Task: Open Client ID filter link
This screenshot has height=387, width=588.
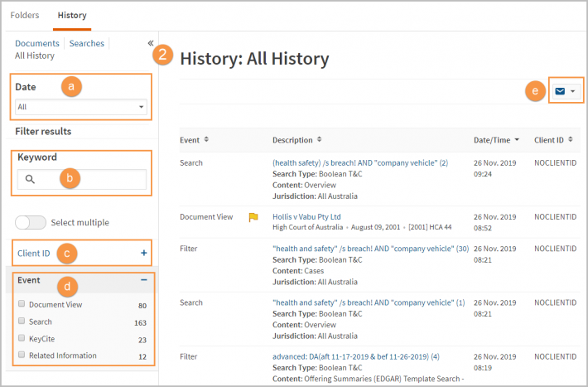Action: pyautogui.click(x=34, y=254)
